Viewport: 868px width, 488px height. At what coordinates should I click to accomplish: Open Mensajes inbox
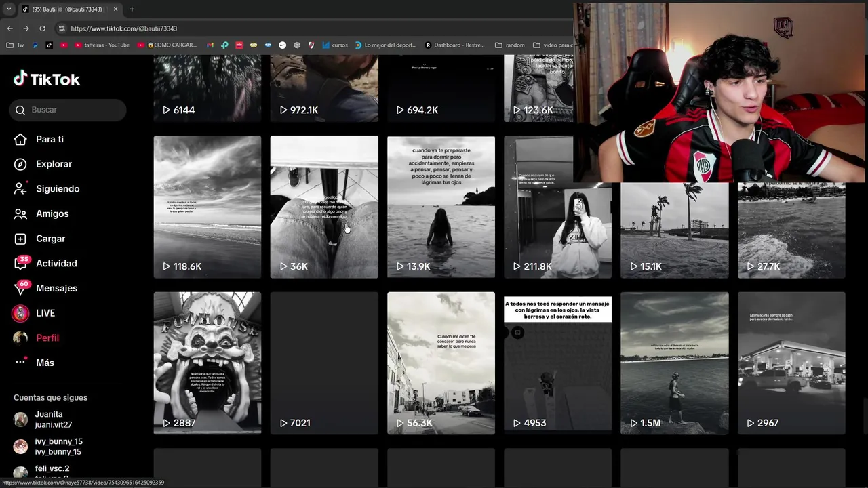[56, 288]
